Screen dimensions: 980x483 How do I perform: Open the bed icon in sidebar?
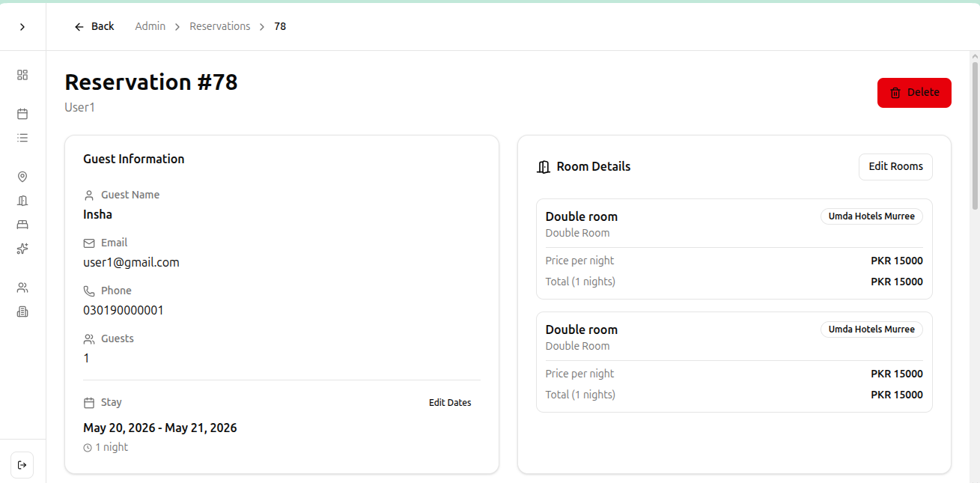point(22,225)
